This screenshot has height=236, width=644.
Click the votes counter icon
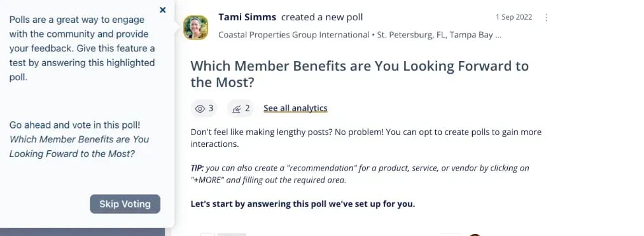coord(237,109)
